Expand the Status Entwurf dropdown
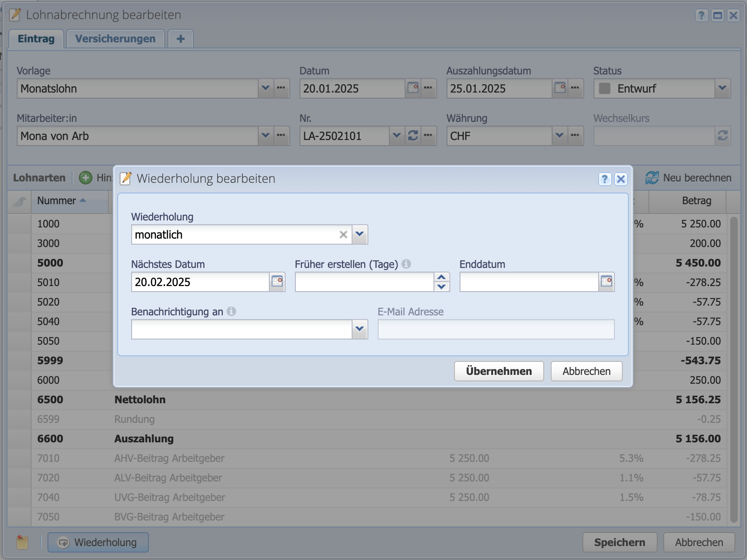The height and width of the screenshot is (560, 747). click(x=722, y=88)
